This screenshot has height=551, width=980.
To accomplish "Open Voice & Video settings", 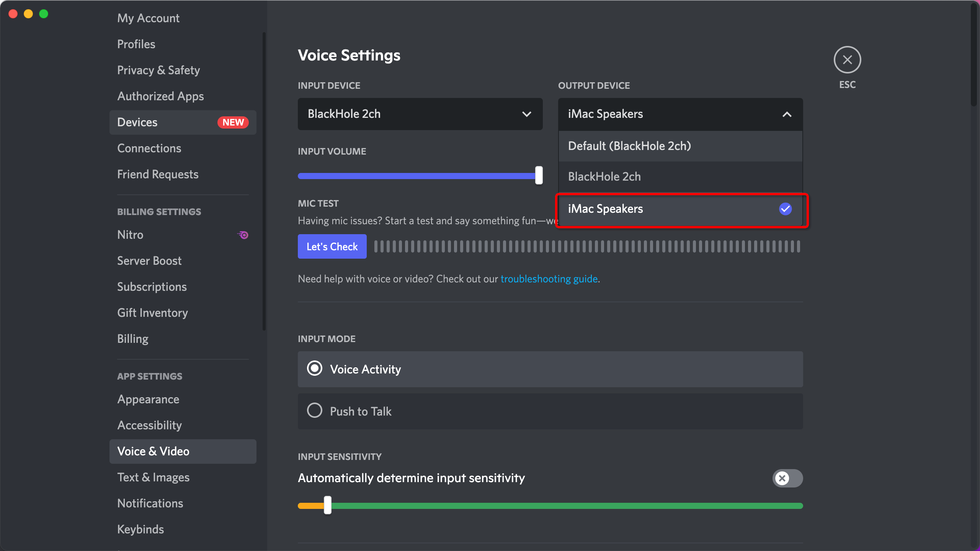I will pos(154,450).
